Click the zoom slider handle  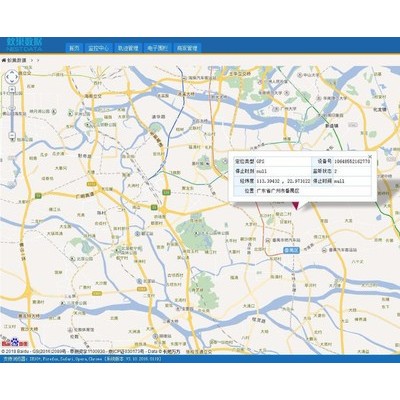[12, 108]
